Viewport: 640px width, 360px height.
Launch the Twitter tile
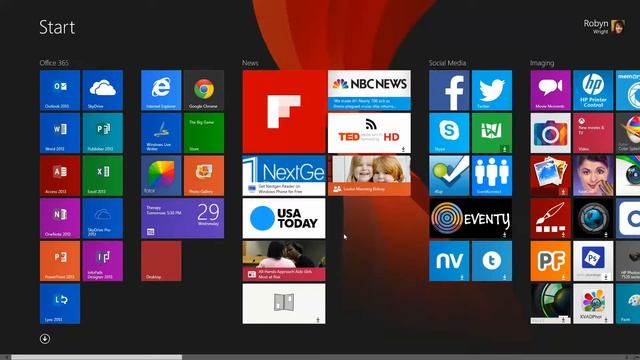[492, 90]
